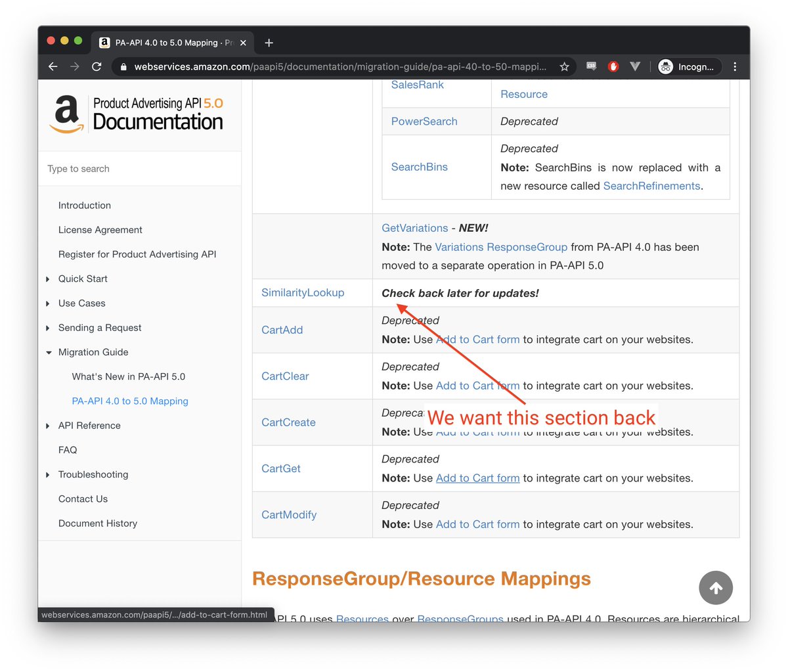Click Deprecated text in PowerSearch row
Image resolution: width=788 pixels, height=672 pixels.
pyautogui.click(x=529, y=122)
